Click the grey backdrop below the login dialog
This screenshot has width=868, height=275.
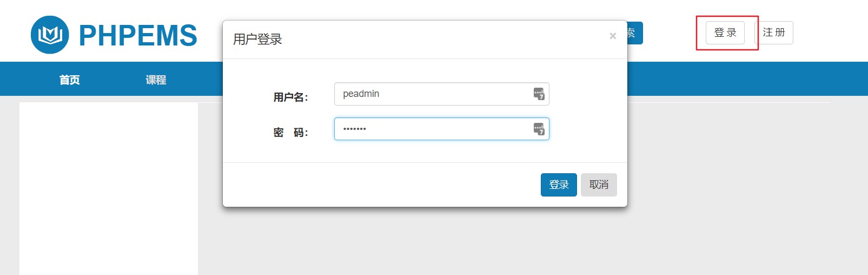point(425,241)
